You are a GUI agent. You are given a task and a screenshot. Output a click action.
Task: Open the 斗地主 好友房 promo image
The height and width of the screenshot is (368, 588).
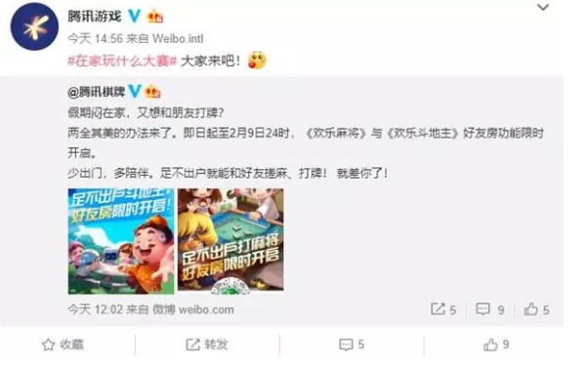point(121,241)
